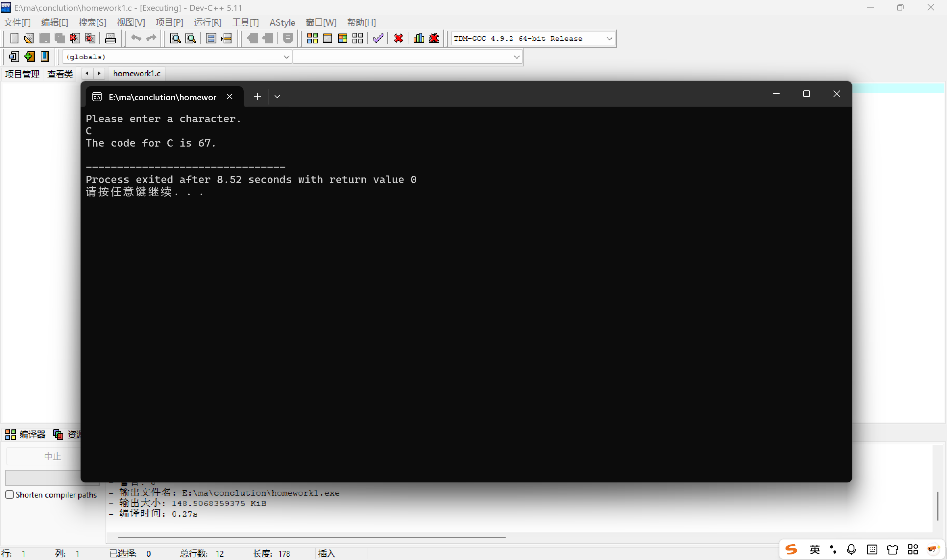Click the Sogou input method S icon
This screenshot has height=560, width=947.
pos(791,549)
